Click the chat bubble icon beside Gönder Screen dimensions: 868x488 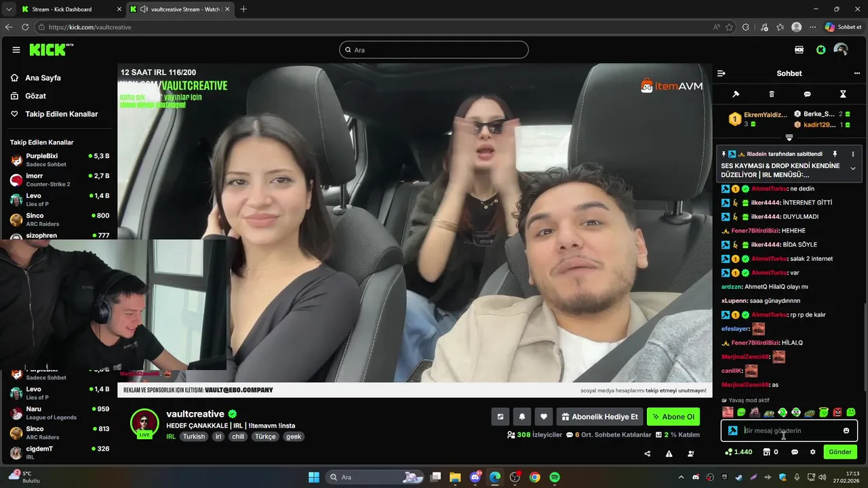(x=795, y=452)
